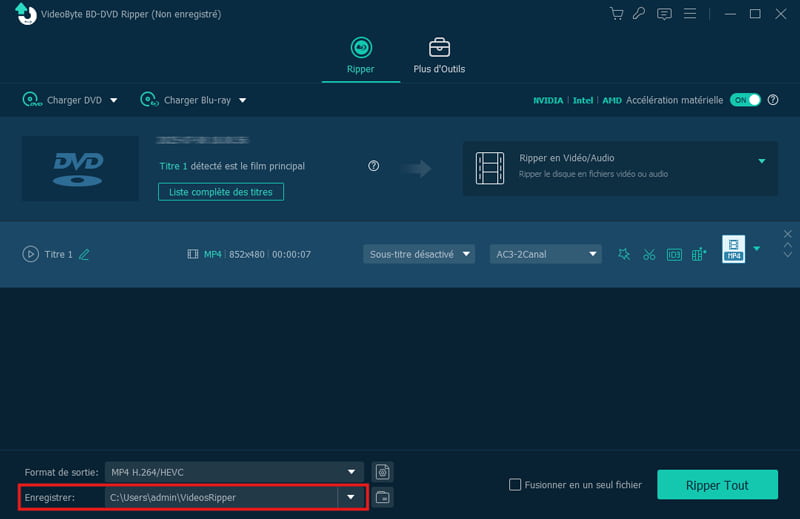Click the film frame icon before MP4

pos(192,254)
